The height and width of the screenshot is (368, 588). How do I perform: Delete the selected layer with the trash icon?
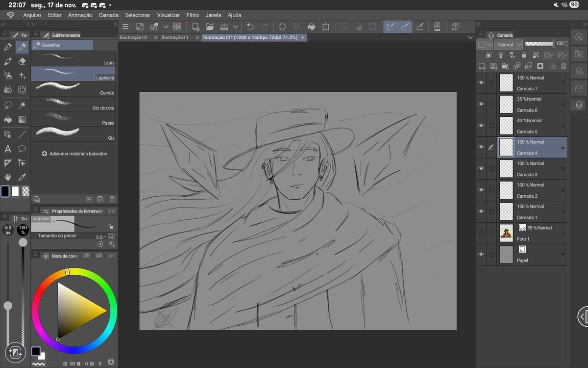pyautogui.click(x=563, y=65)
